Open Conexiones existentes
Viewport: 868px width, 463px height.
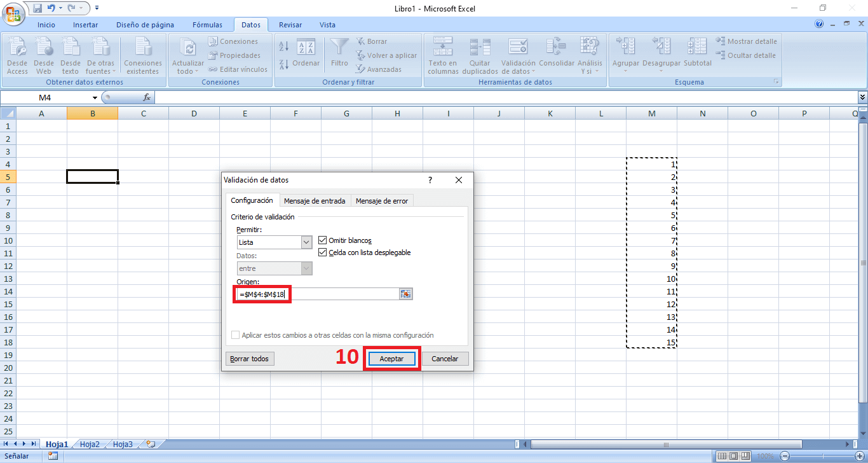point(143,56)
